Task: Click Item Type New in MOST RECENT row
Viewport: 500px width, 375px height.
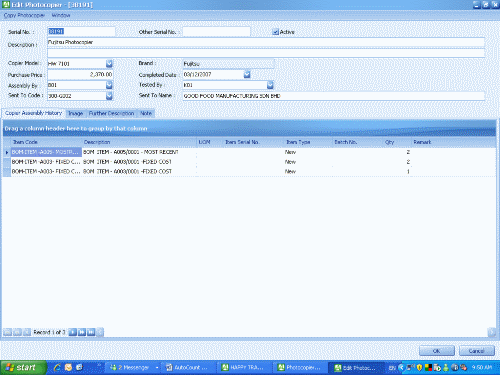Action: [308, 152]
